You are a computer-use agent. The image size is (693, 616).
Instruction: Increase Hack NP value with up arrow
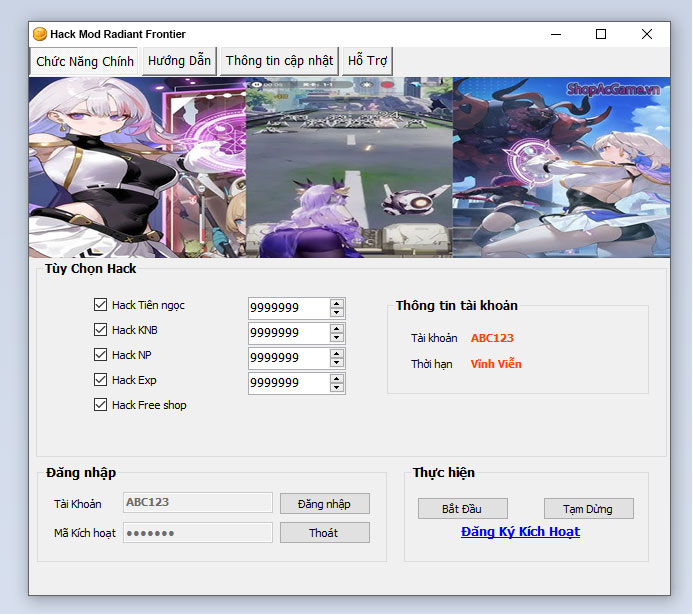pyautogui.click(x=337, y=354)
